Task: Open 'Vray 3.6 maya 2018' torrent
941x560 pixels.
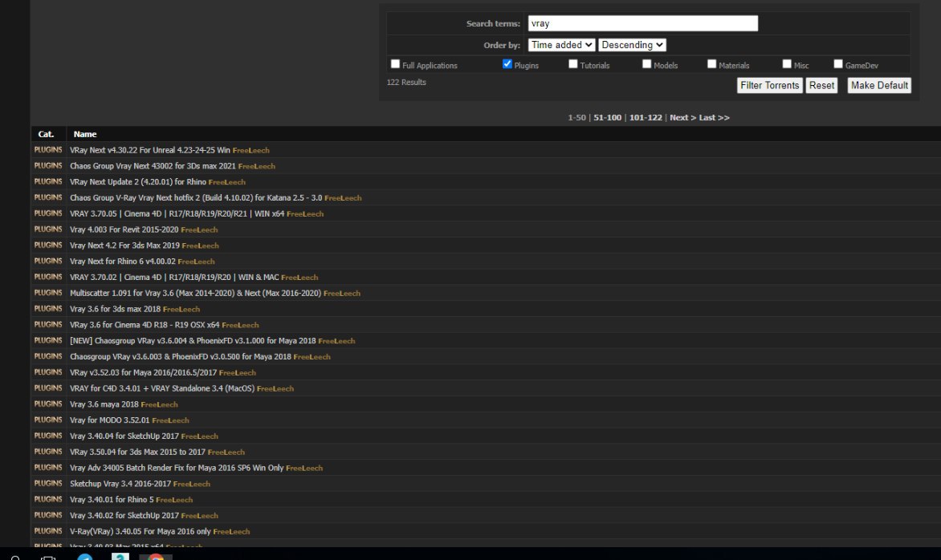Action: click(104, 404)
